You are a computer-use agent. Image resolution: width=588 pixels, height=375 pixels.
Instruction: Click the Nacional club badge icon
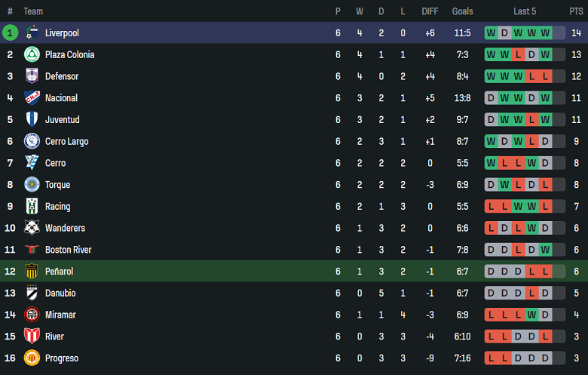pos(32,98)
